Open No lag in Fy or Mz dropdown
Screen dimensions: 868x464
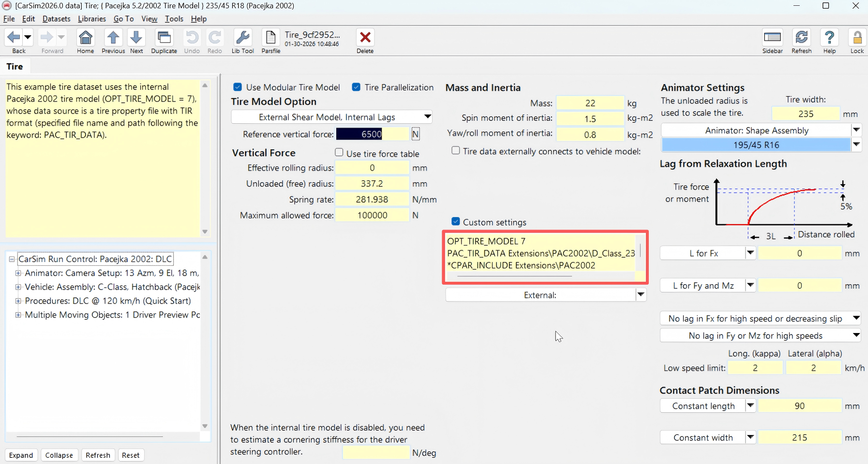[760, 335]
